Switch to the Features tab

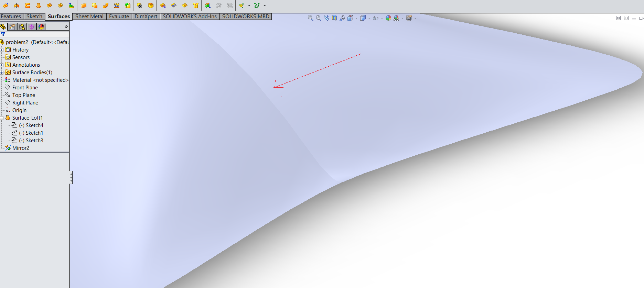(11, 16)
